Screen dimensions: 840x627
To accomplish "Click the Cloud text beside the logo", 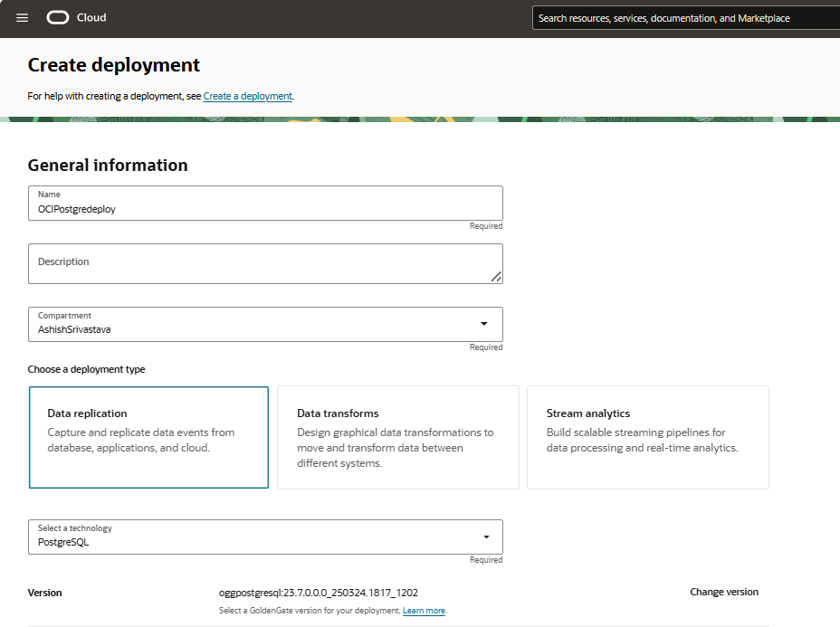I will click(x=91, y=18).
